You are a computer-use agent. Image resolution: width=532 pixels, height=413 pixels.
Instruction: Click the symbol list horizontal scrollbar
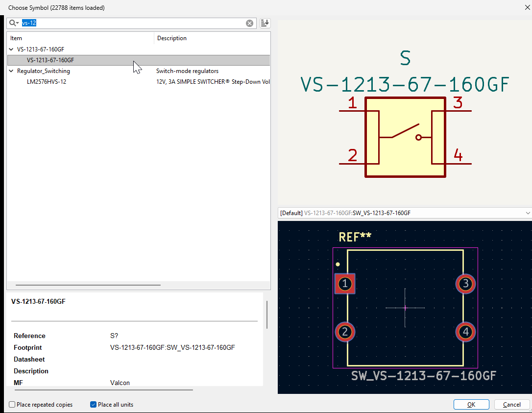(x=88, y=285)
